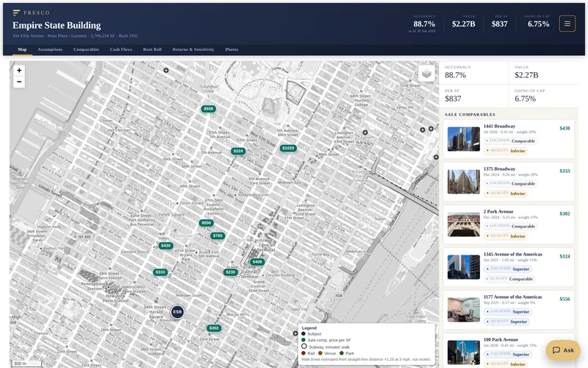Viewport: 588px width, 368px height.
Task: Select the $1029 sale comp marker
Action: (288, 148)
